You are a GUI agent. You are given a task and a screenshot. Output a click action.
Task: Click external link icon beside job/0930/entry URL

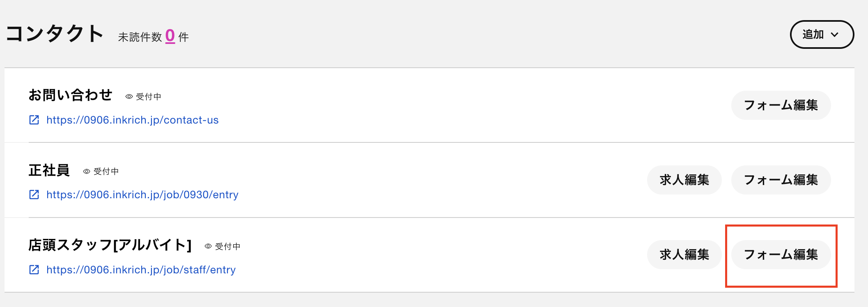tap(34, 195)
